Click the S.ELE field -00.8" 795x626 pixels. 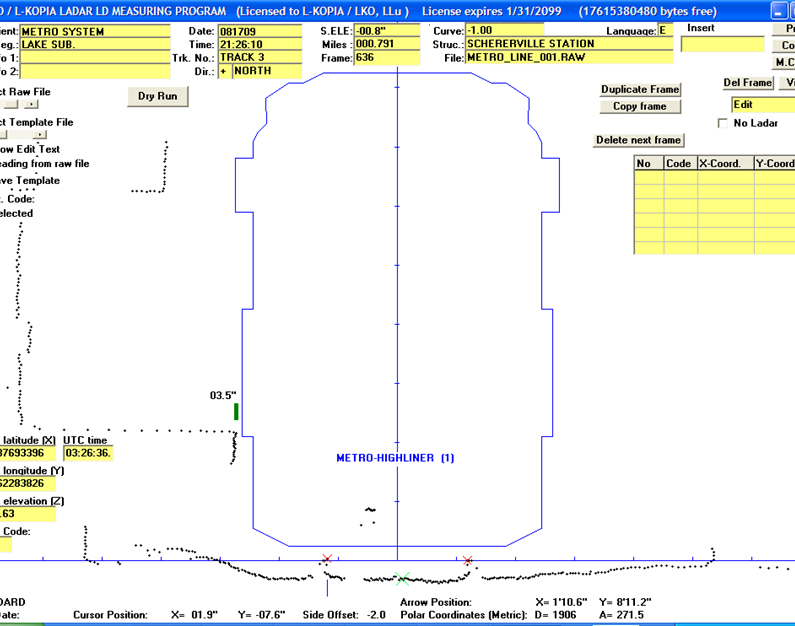click(x=387, y=31)
